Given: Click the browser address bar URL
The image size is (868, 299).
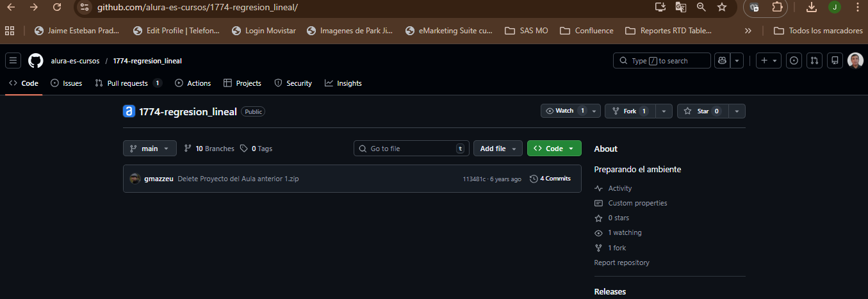Looking at the screenshot, I should tap(197, 7).
